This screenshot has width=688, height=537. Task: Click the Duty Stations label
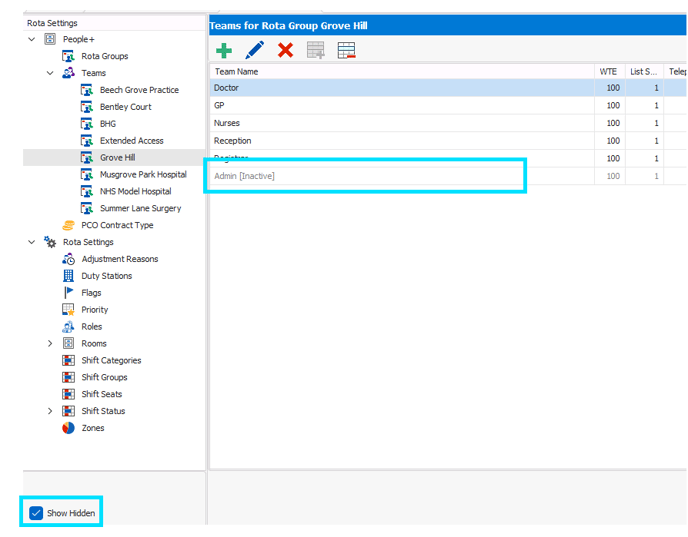click(x=107, y=276)
